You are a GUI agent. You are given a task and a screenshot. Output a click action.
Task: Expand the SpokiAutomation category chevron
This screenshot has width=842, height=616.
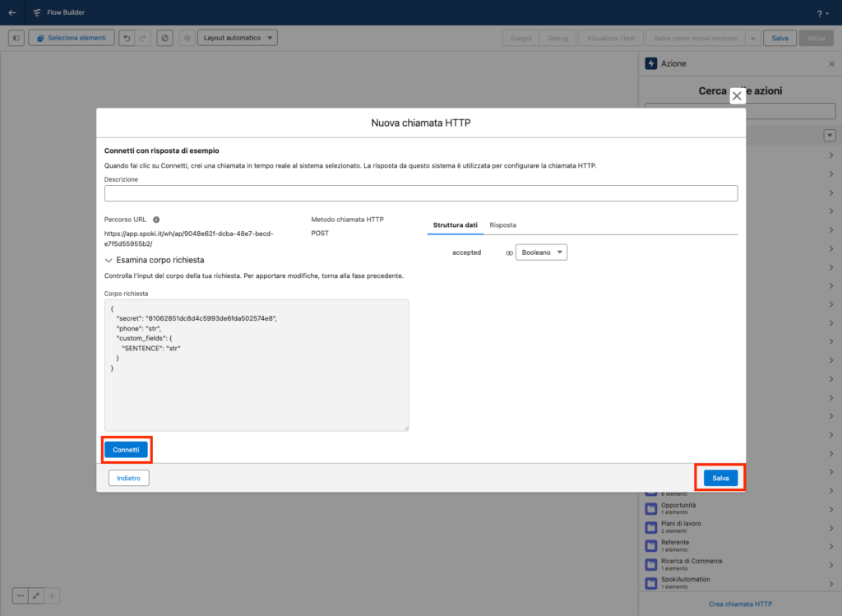(830, 584)
